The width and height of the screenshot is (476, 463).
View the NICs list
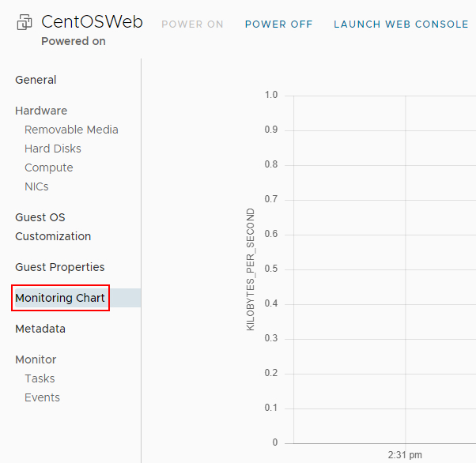pos(36,186)
